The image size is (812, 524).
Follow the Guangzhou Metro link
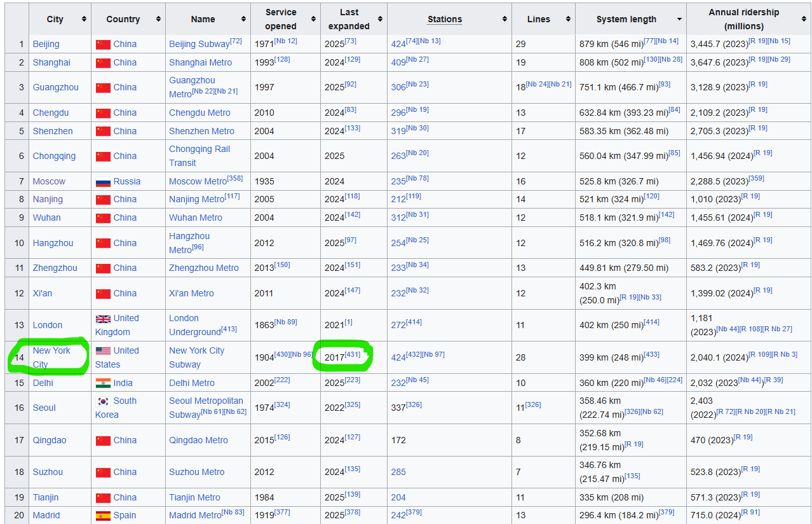pyautogui.click(x=192, y=87)
